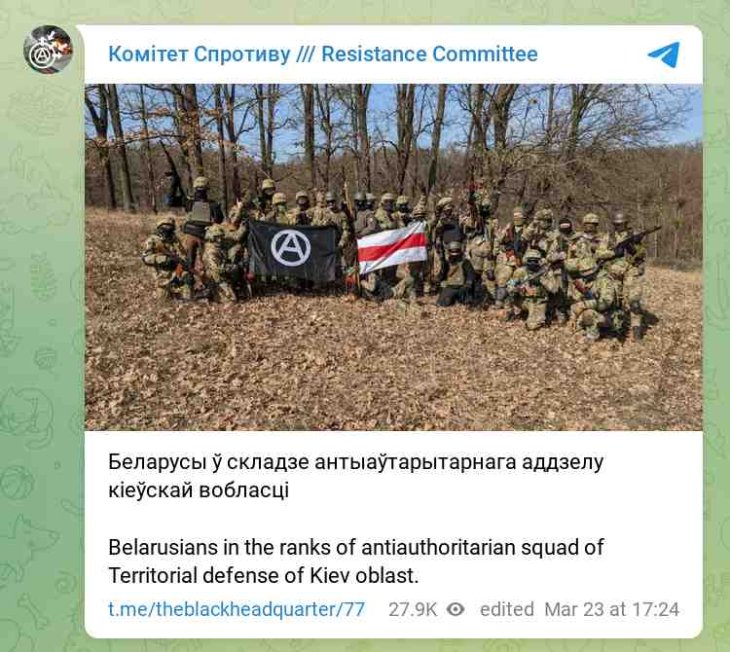This screenshot has height=652, width=730.
Task: Click the English caption starting Belarusians
Action: [x=356, y=561]
